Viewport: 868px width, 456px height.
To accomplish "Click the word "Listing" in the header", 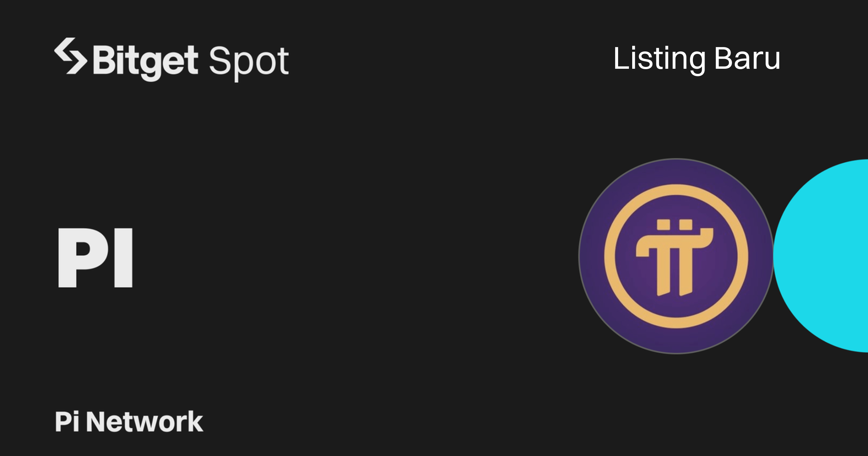I will [x=659, y=59].
